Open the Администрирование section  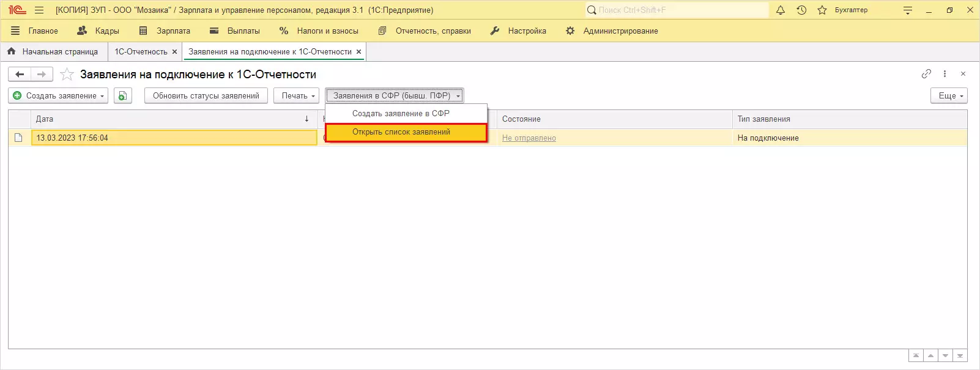tap(612, 31)
